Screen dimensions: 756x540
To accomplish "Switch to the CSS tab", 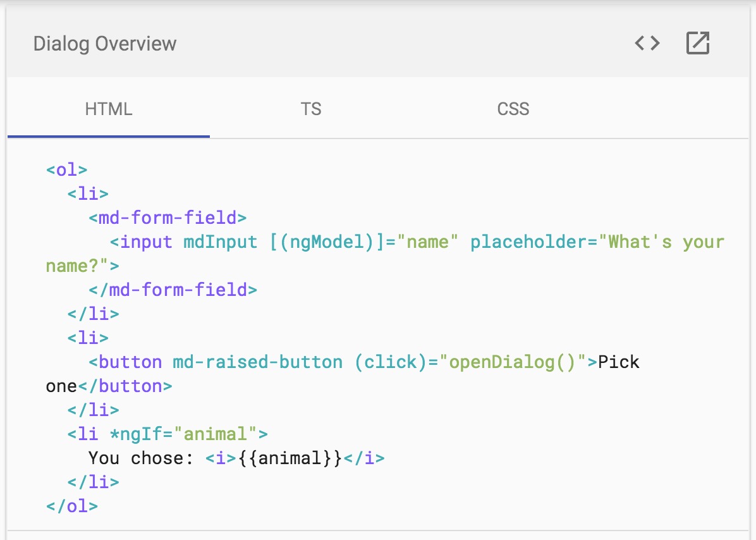I will [x=513, y=109].
